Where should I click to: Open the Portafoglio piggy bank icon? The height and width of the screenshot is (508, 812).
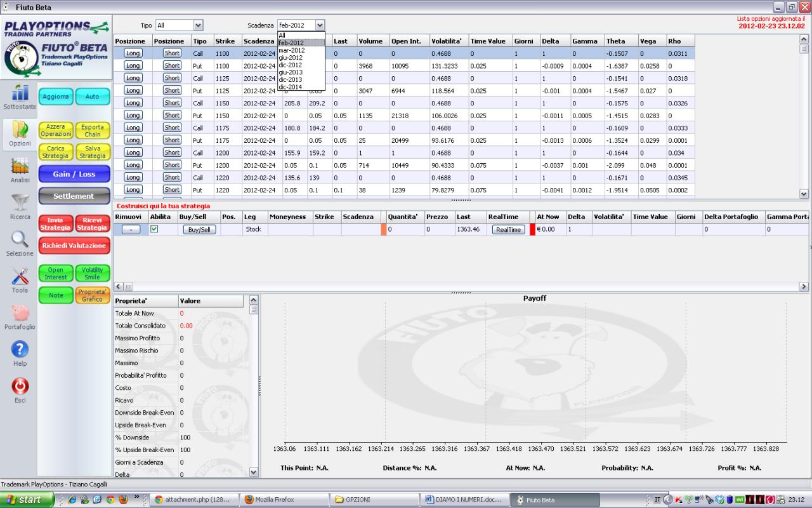20,313
